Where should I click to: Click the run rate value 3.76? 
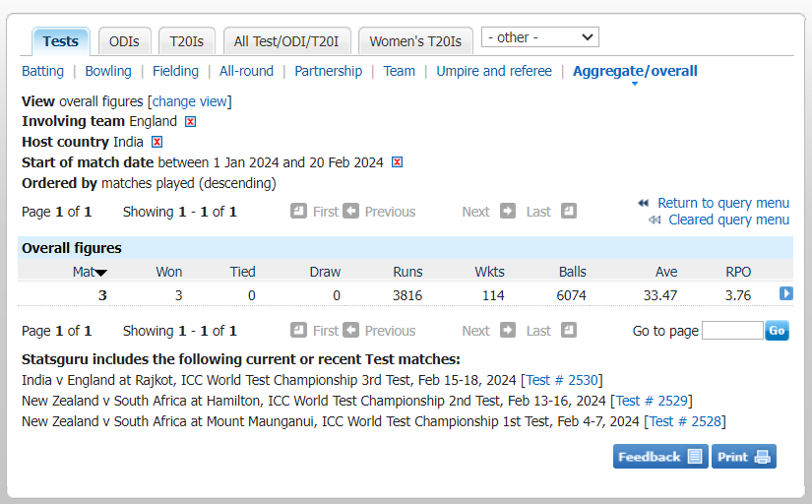[738, 295]
